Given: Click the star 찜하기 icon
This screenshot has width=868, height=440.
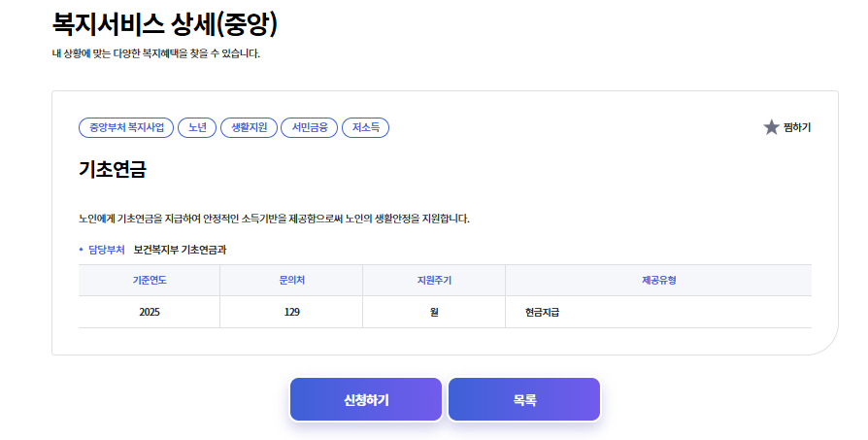Looking at the screenshot, I should (x=771, y=127).
